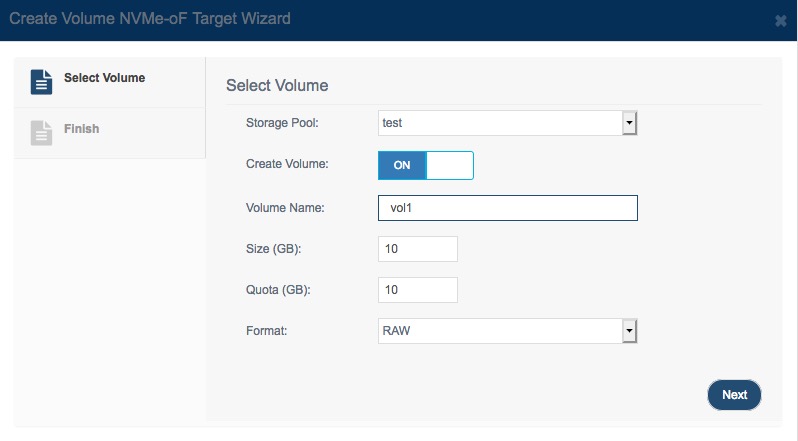Select the Select Volume step label

point(104,78)
